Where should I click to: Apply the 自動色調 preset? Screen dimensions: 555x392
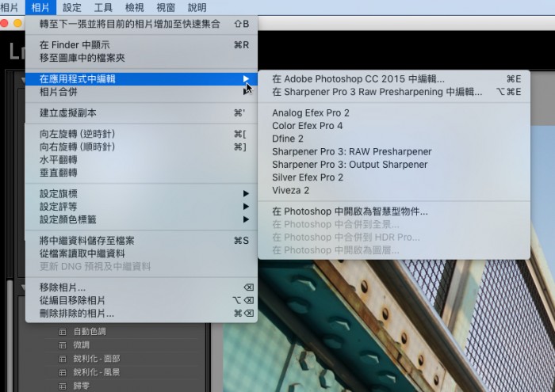pos(90,332)
